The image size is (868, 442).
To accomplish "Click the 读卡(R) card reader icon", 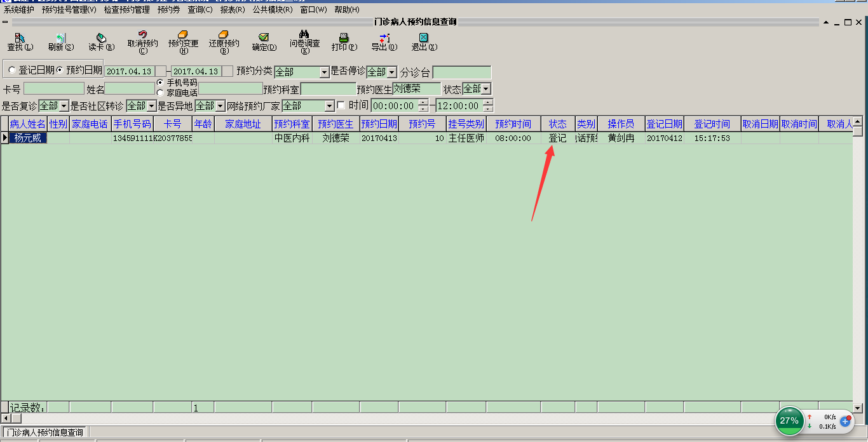I will (101, 39).
